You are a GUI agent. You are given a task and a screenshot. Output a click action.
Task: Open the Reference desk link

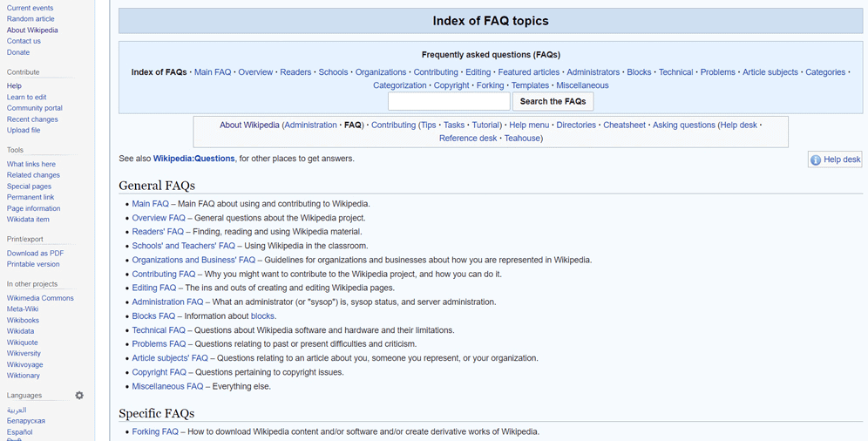(x=468, y=139)
